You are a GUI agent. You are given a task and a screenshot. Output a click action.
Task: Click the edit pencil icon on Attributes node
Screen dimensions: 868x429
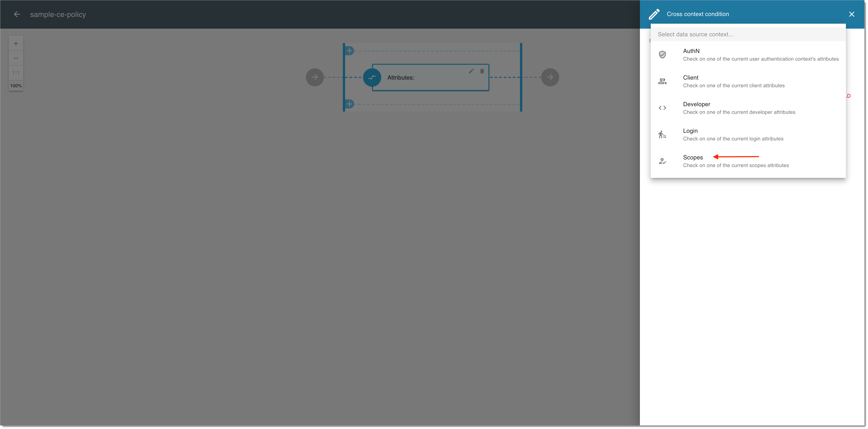[x=471, y=70]
